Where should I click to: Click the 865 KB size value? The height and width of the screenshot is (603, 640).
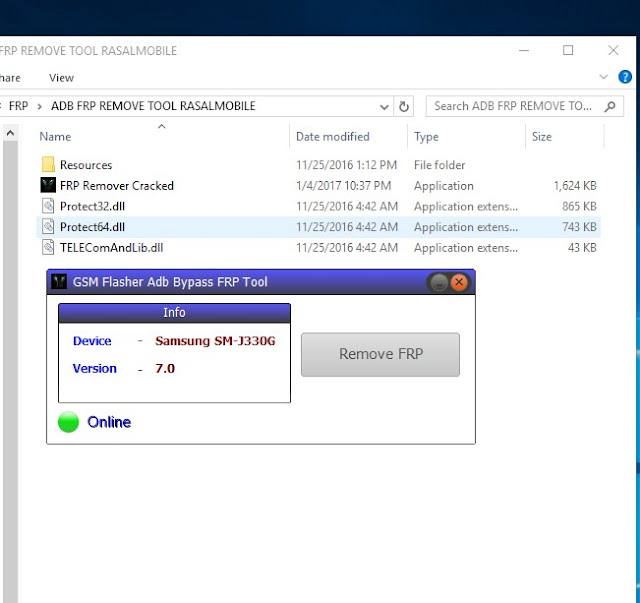pos(579,207)
